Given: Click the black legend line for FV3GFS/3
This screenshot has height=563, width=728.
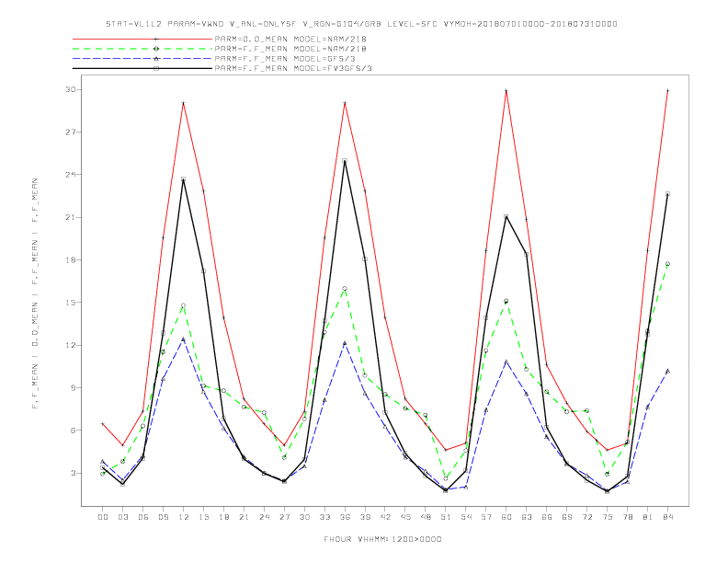Looking at the screenshot, I should pos(142,68).
